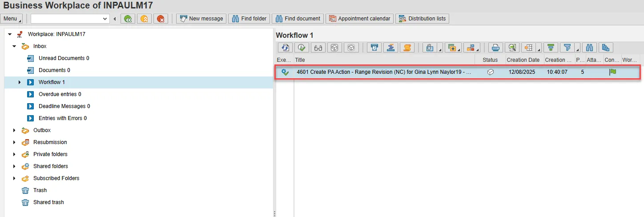Click the orange scroll toolbar icon
644x217 pixels.
tap(407, 48)
